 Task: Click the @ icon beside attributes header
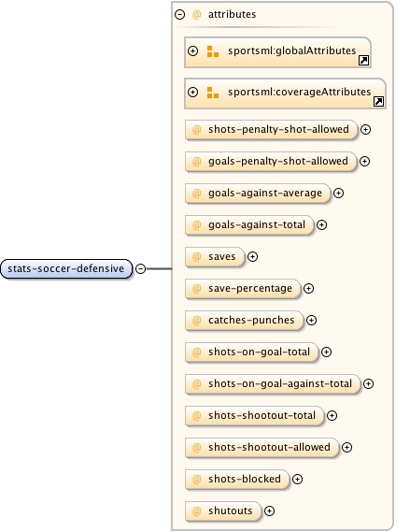(x=196, y=15)
